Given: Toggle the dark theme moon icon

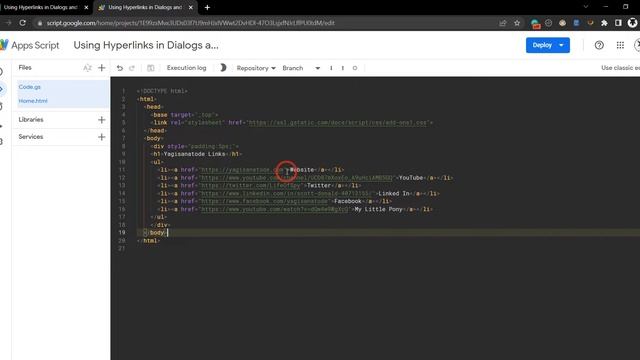Looking at the screenshot, I should [223, 68].
